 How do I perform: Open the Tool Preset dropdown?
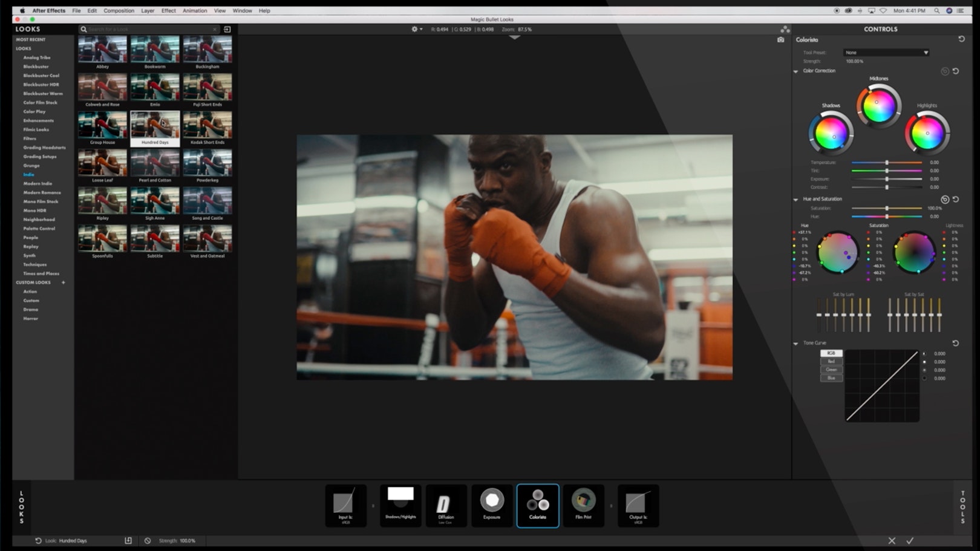885,52
